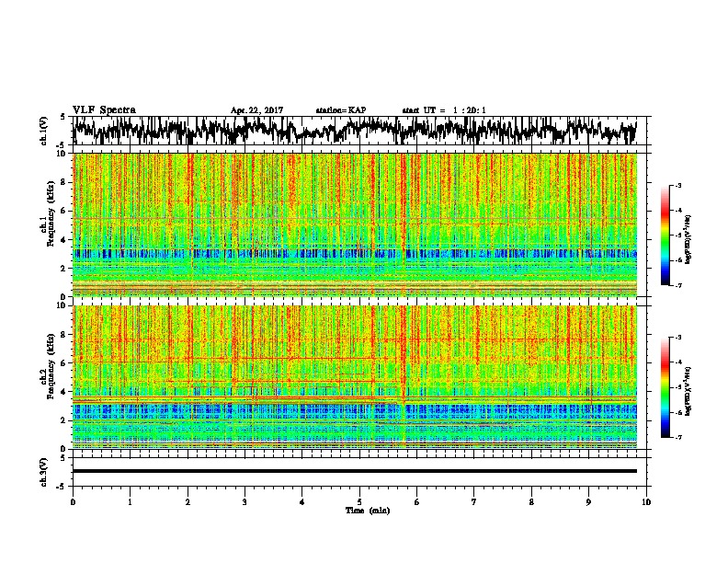728x563 pixels.
Task: Click time axis tick label '7'
Action: [x=474, y=502]
